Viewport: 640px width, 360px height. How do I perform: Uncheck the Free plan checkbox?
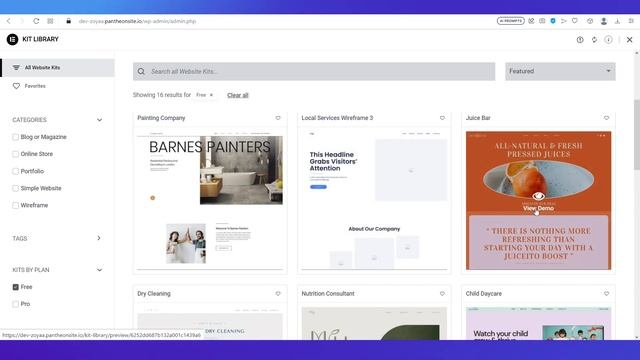16,287
